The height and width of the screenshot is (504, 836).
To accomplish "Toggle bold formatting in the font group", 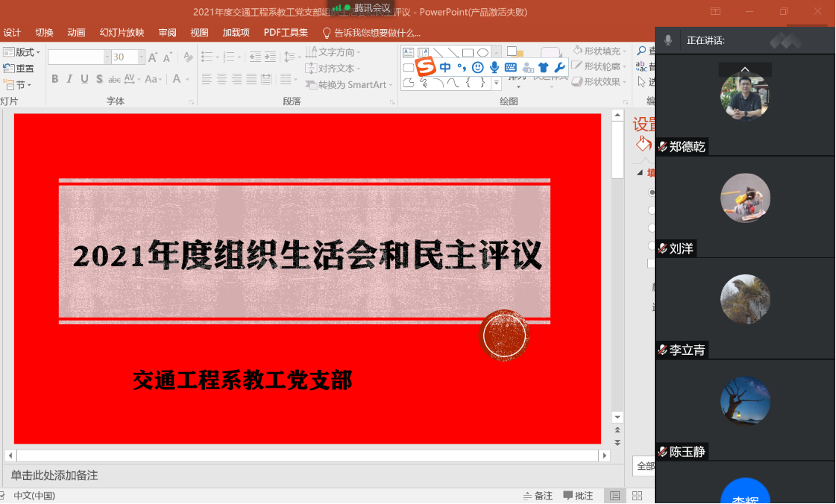I will point(55,79).
